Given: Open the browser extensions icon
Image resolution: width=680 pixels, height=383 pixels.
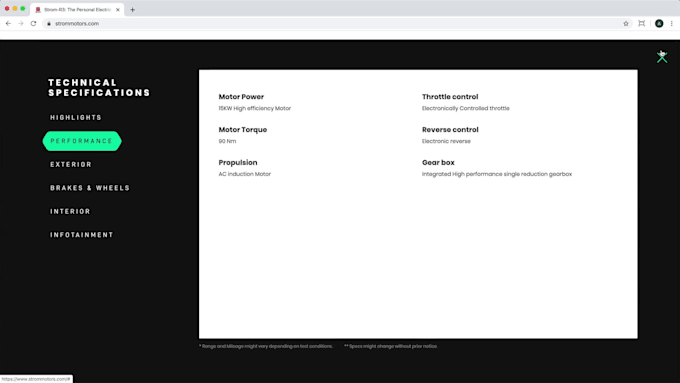Looking at the screenshot, I should click(x=641, y=23).
